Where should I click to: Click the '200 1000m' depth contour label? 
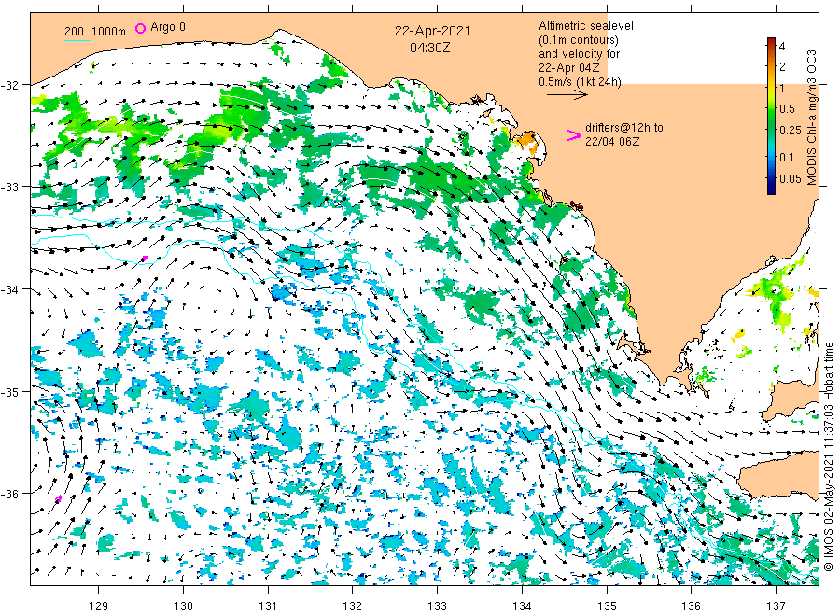95,31
